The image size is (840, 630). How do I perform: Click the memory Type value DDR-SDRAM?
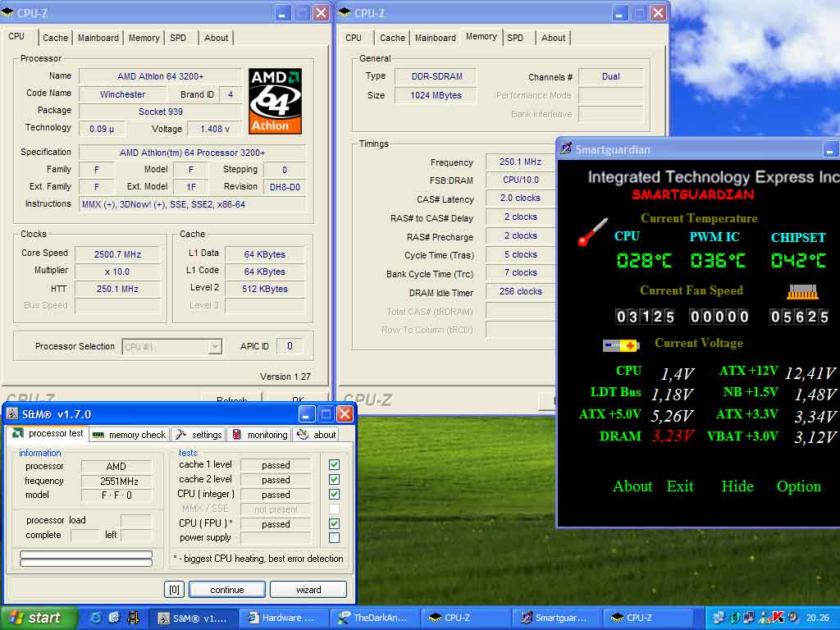point(436,76)
